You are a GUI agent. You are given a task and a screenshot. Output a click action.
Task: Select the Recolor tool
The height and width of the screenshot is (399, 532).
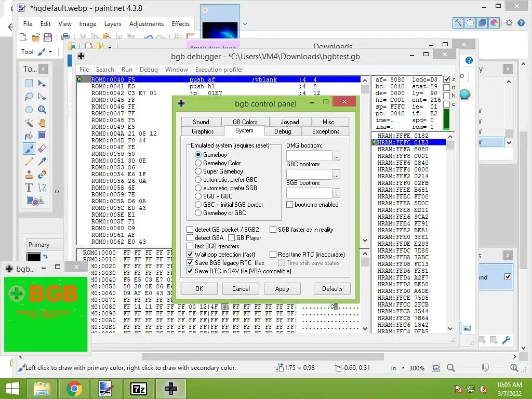coord(42,175)
